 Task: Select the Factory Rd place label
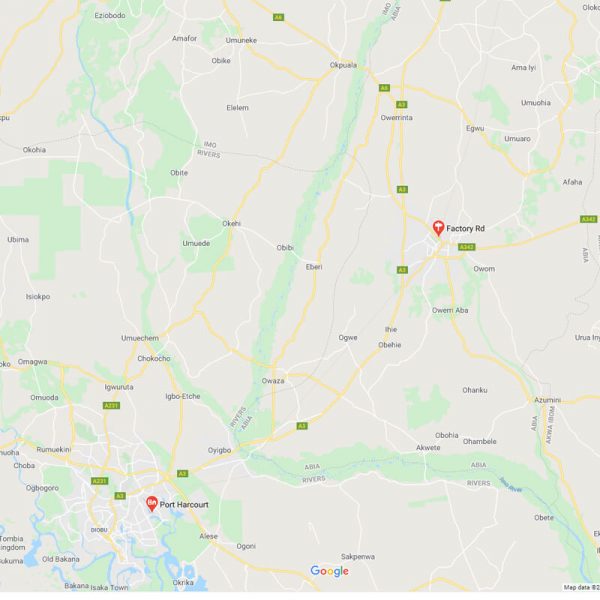(x=465, y=228)
